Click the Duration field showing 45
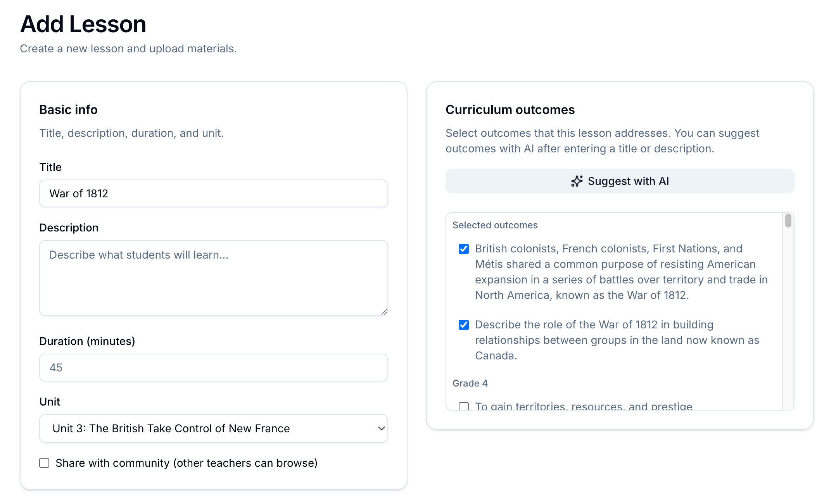This screenshot has width=836, height=504. [x=213, y=368]
